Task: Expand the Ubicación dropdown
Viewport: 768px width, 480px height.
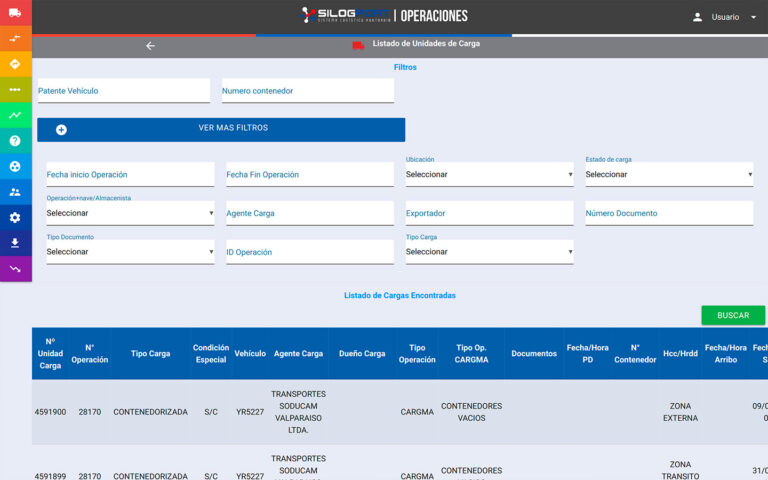Action: click(489, 175)
